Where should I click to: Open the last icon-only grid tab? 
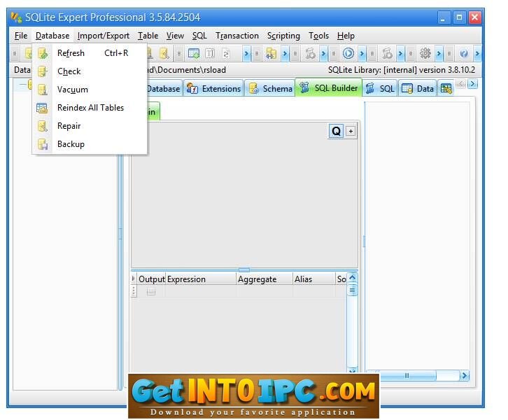point(446,88)
